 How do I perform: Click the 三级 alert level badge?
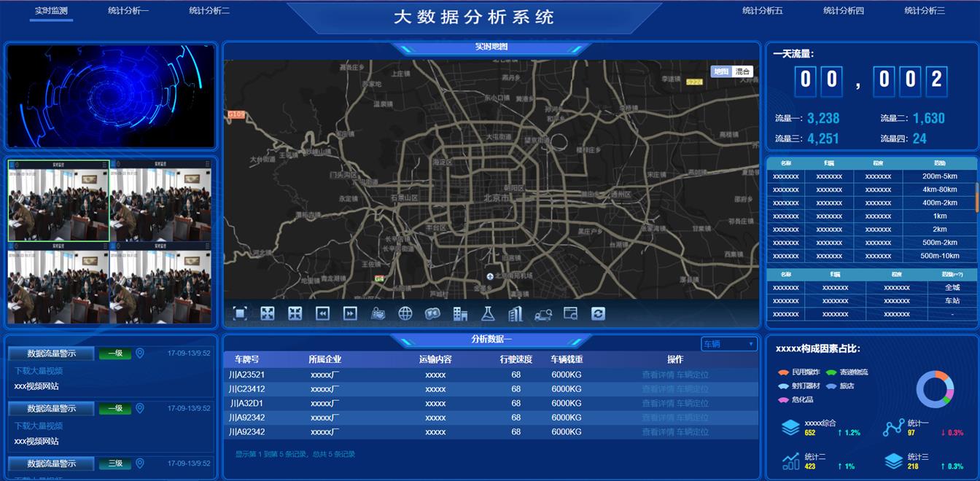[115, 464]
